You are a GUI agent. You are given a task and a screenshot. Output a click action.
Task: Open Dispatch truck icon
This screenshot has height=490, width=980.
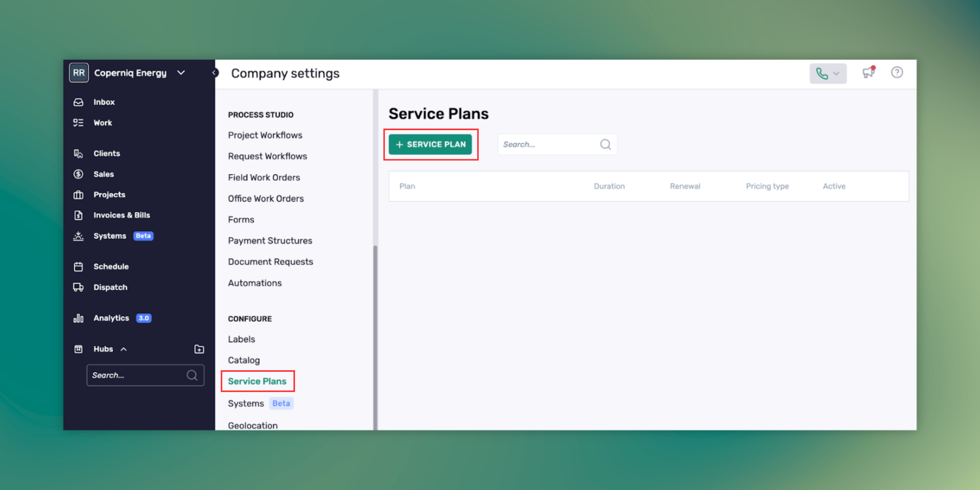tap(78, 287)
